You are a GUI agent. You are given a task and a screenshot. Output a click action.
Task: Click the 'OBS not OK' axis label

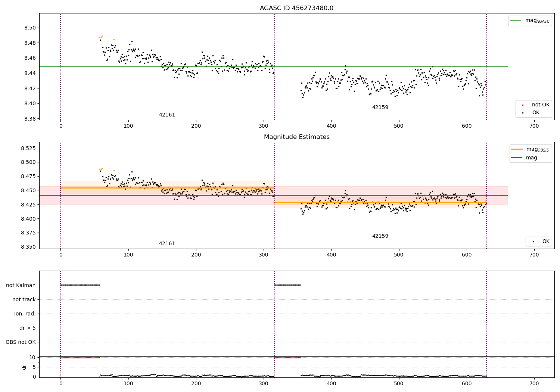point(21,342)
